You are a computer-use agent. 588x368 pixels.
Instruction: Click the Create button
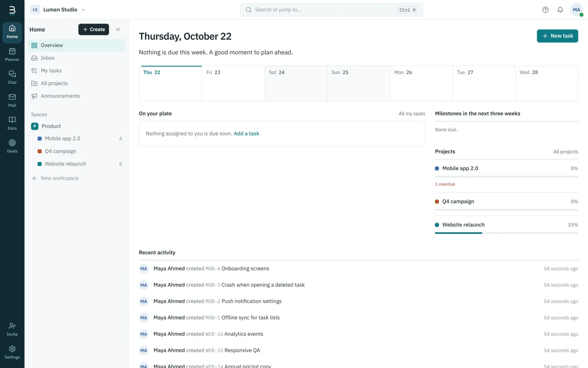point(94,29)
